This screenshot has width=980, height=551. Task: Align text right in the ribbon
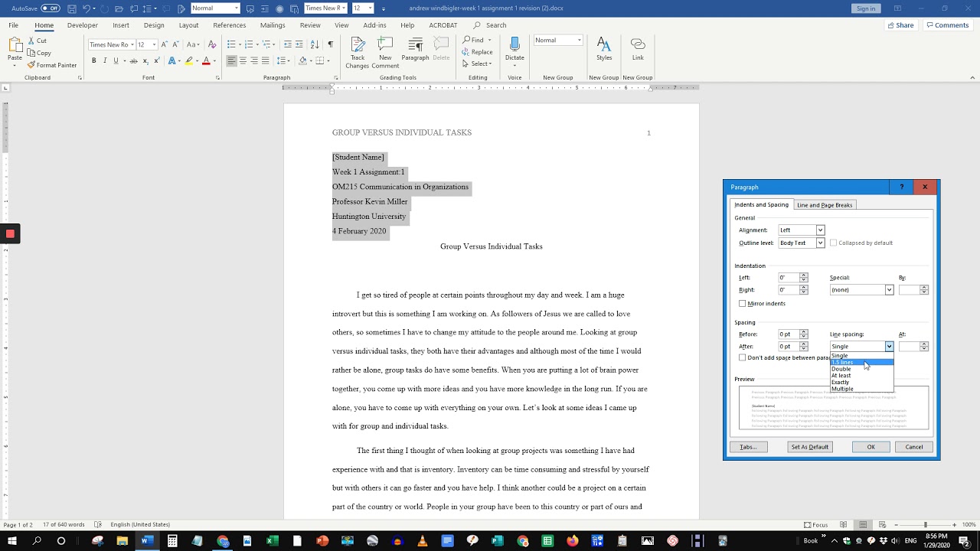[254, 60]
